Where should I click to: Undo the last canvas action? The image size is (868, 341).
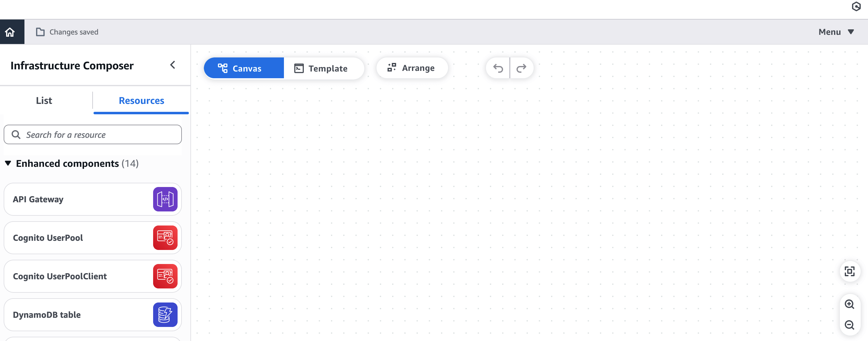click(x=498, y=68)
